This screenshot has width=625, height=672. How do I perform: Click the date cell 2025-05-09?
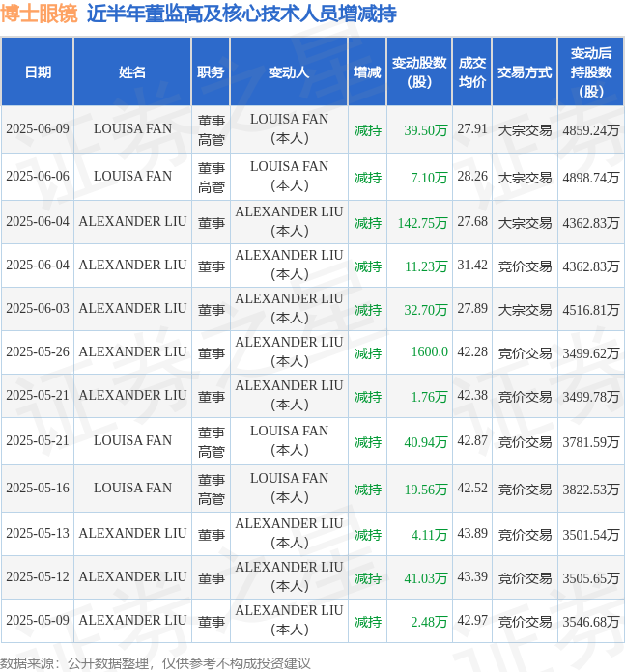tap(38, 620)
